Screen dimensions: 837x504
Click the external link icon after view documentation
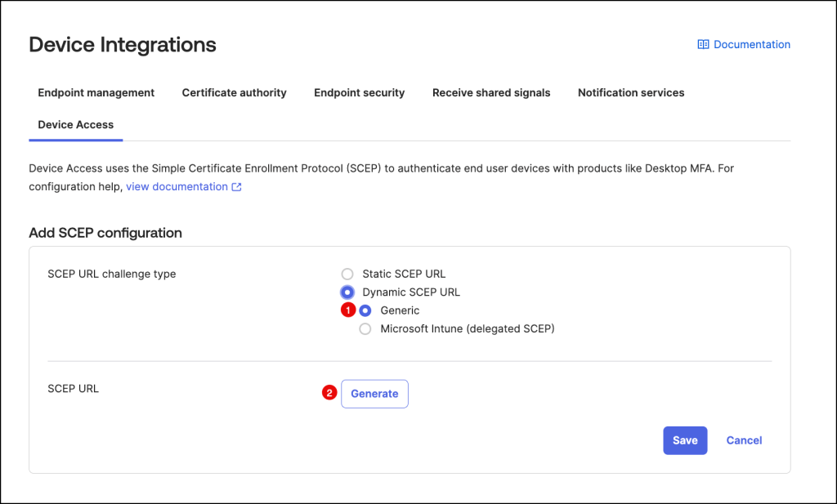237,187
